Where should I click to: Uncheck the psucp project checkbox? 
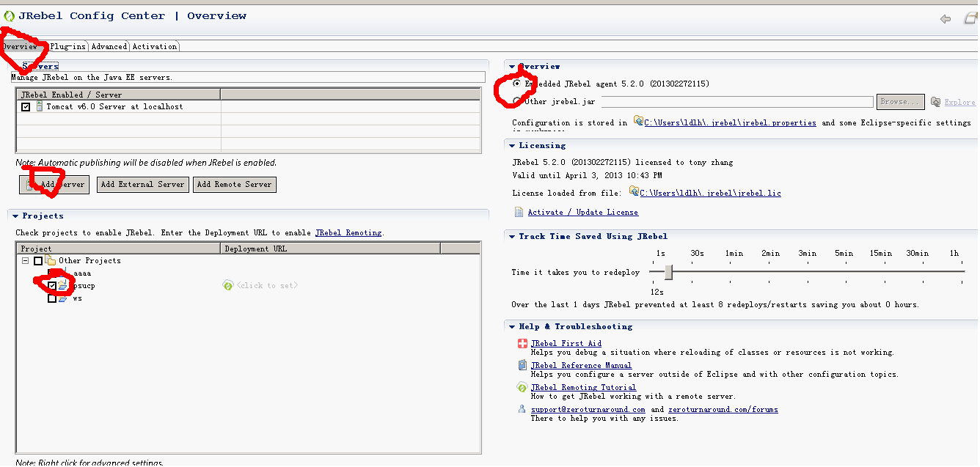(51, 285)
